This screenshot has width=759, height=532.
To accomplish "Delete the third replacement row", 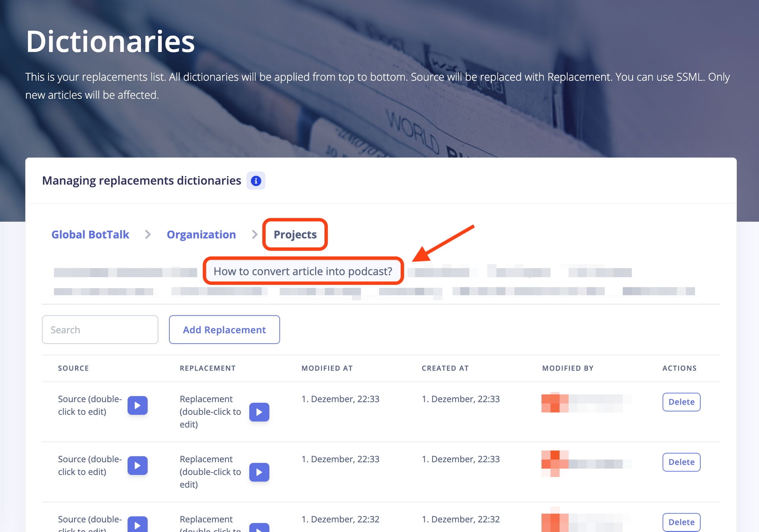I will (682, 522).
